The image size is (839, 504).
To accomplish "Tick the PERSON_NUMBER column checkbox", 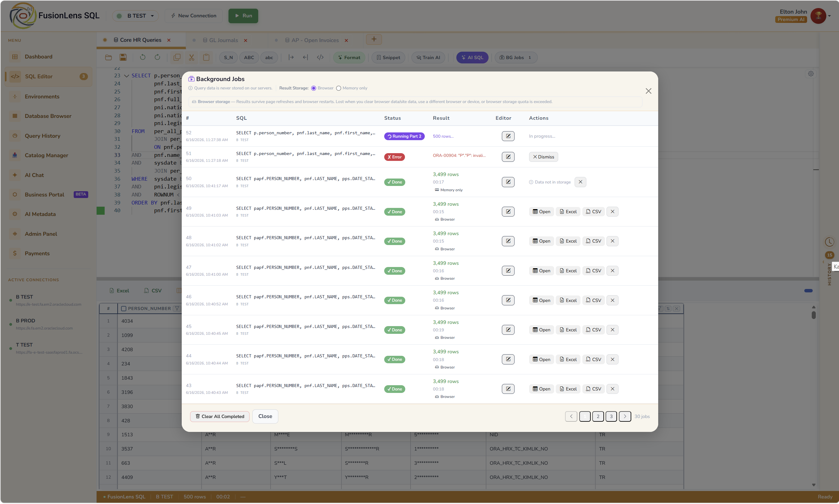I will 124,308.
